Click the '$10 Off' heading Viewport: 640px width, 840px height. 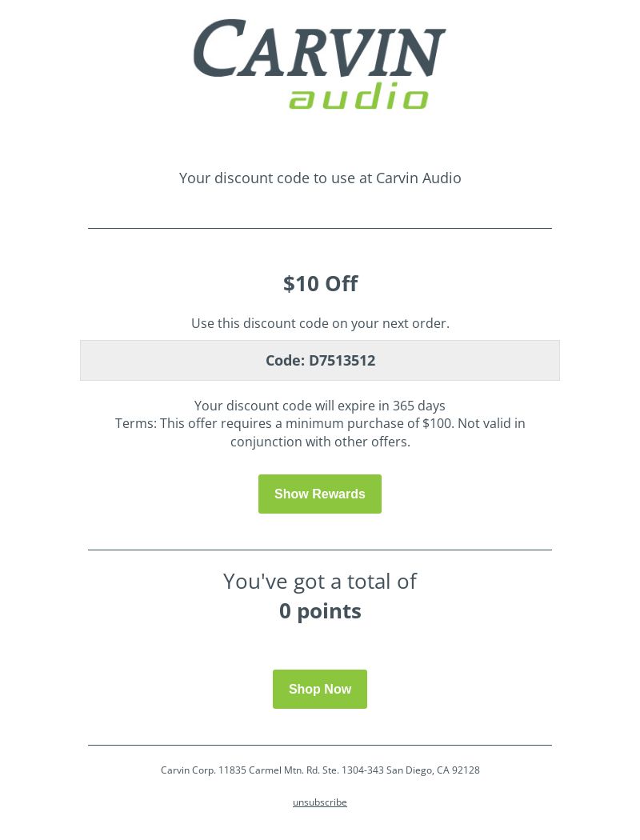tap(320, 283)
